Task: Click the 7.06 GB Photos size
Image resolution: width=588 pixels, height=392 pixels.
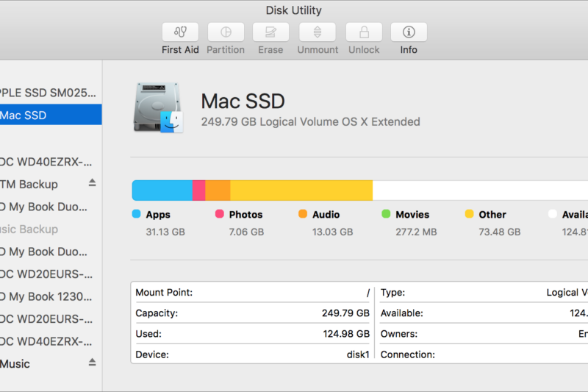Action: [x=246, y=232]
